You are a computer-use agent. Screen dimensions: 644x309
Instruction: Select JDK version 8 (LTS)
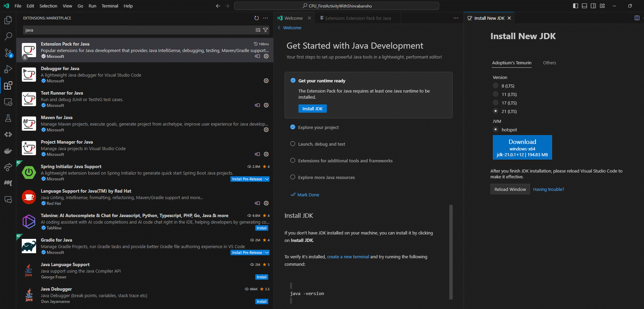click(496, 86)
